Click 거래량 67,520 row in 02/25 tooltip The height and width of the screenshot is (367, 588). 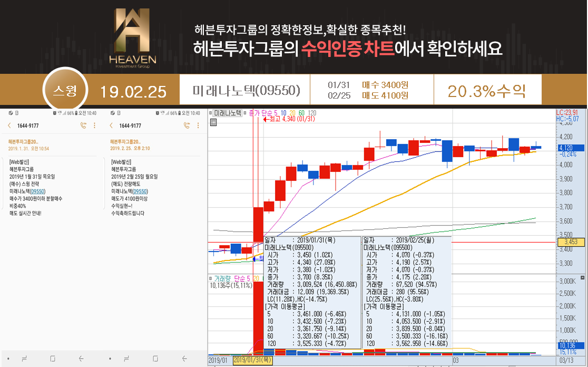[401, 284]
